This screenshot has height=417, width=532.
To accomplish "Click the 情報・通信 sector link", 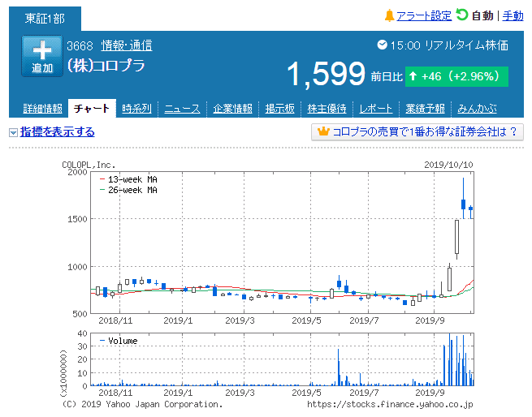I will [x=126, y=45].
